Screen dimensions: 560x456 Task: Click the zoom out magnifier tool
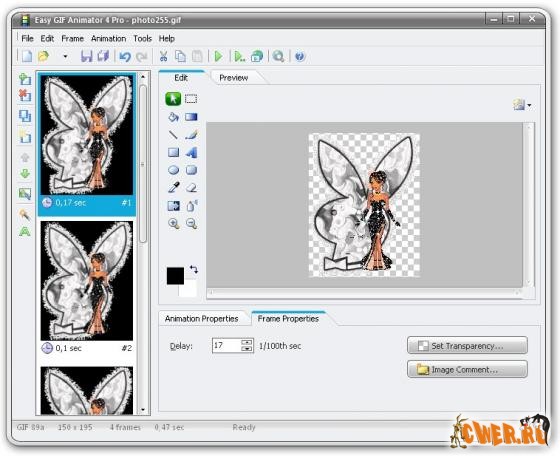click(x=191, y=224)
